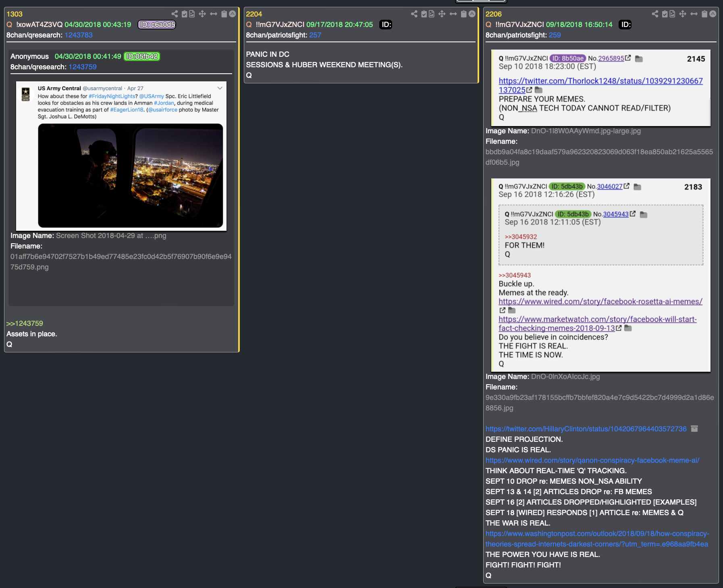Screen dimensions: 723x588
Task: Open the embedded image of post 2183
Action: 600,275
